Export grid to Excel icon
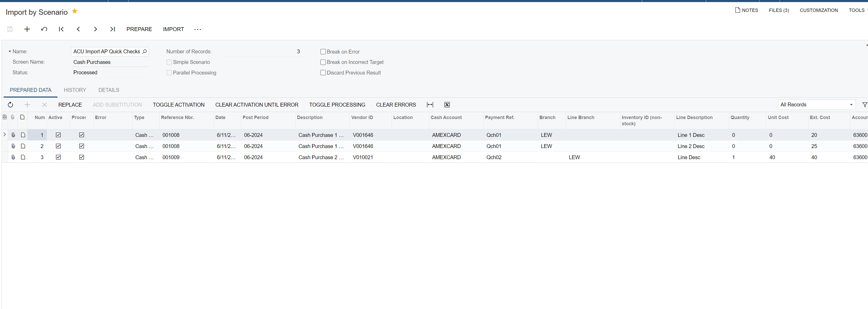This screenshot has width=868, height=309. pyautogui.click(x=447, y=105)
